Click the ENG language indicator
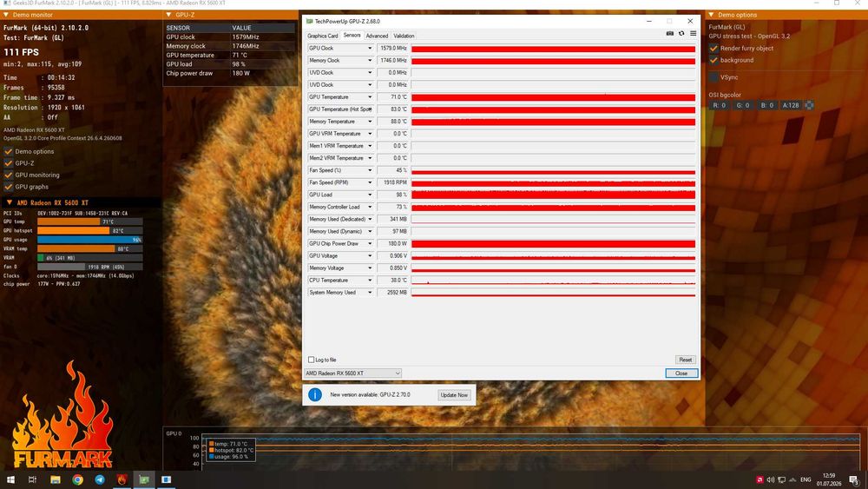Viewport: 868px width, 489px height. click(x=806, y=479)
